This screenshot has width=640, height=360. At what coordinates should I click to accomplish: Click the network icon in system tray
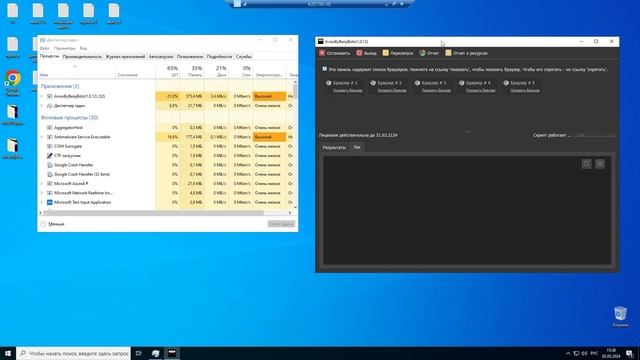click(x=576, y=353)
